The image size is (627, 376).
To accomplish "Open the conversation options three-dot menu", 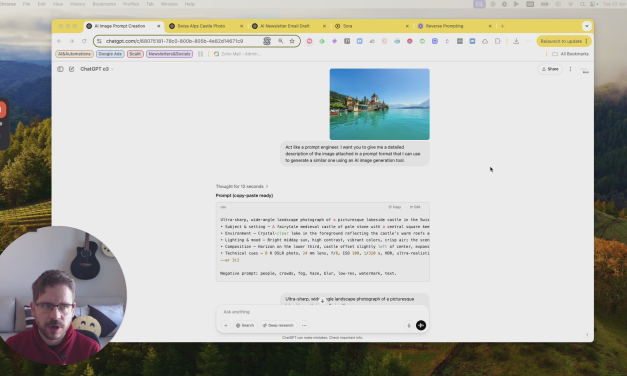I will [x=570, y=69].
